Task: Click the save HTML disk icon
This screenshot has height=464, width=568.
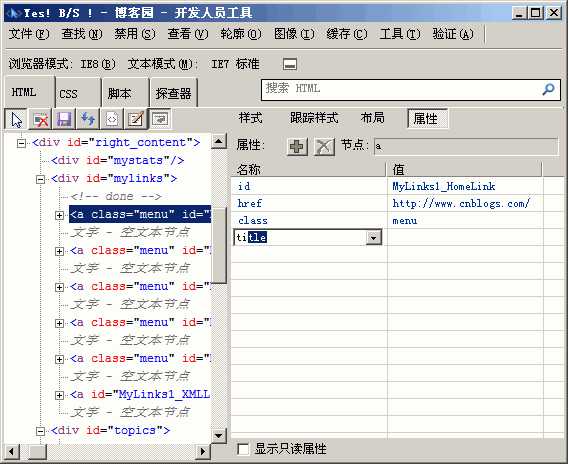Action: coord(64,119)
